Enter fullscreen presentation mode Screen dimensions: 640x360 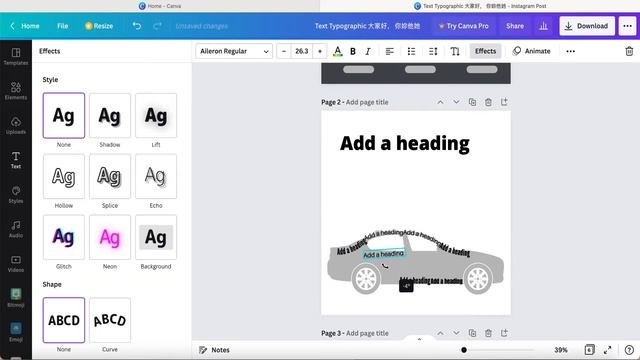[607, 350]
